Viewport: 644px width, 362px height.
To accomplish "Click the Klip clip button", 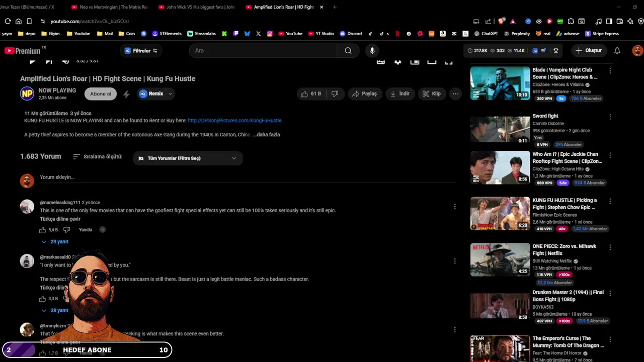I will pos(431,94).
